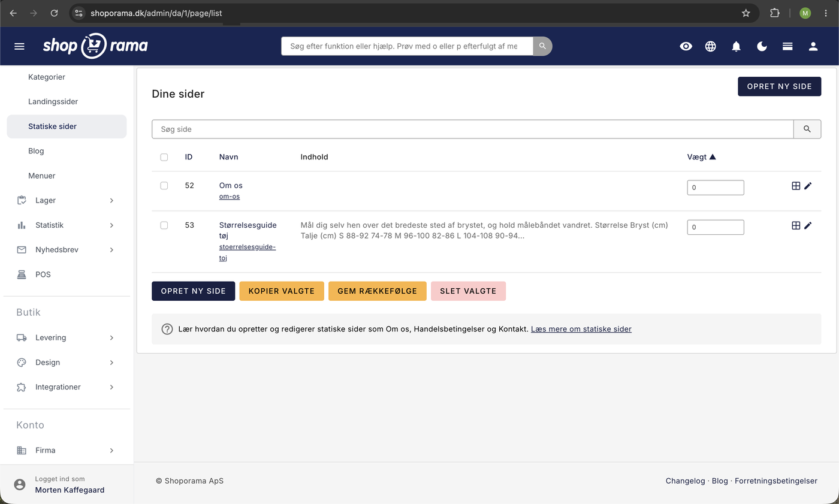The image size is (839, 504).
Task: Click the eye preview shop icon
Action: coord(686,46)
